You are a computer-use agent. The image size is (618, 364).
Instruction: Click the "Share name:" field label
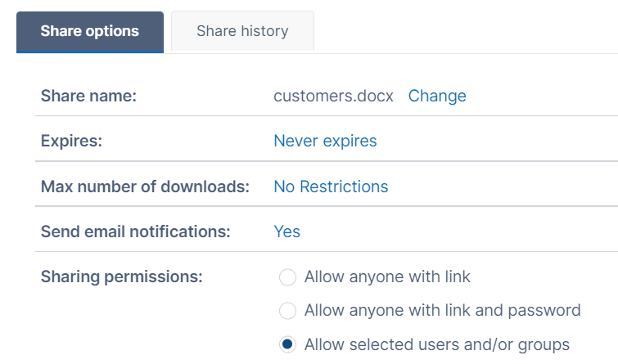pos(88,96)
